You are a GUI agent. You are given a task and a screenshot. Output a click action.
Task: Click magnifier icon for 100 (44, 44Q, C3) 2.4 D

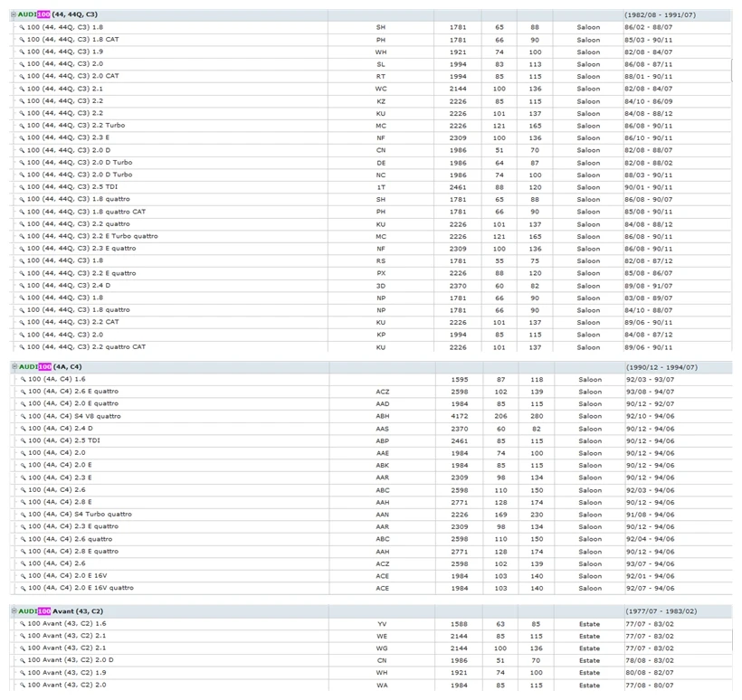[22, 286]
